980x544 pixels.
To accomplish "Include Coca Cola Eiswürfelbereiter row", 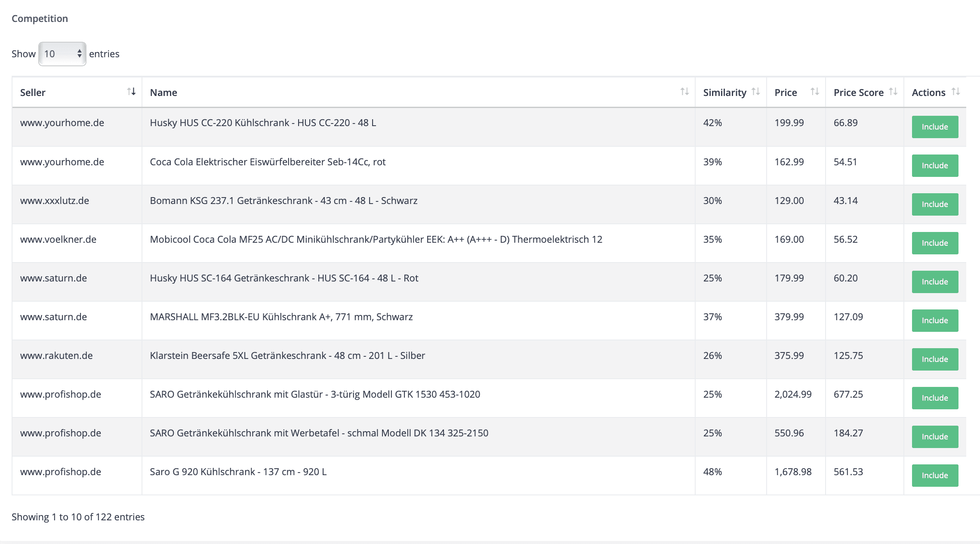I will click(x=935, y=166).
